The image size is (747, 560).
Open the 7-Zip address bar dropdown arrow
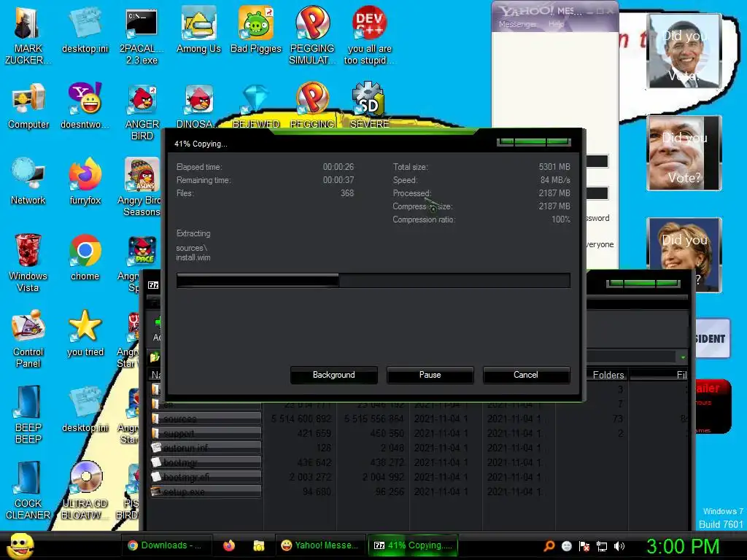point(683,357)
